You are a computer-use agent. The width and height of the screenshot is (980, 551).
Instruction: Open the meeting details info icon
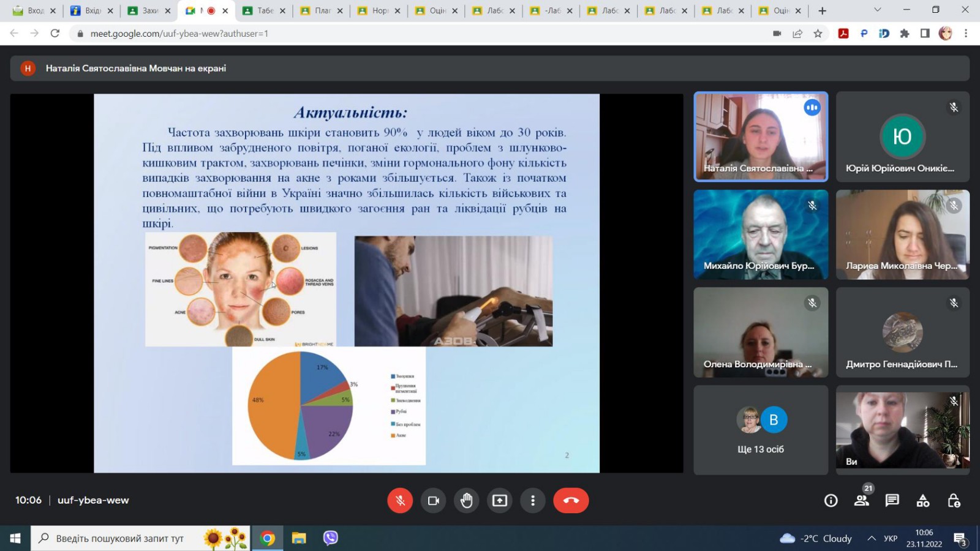831,501
